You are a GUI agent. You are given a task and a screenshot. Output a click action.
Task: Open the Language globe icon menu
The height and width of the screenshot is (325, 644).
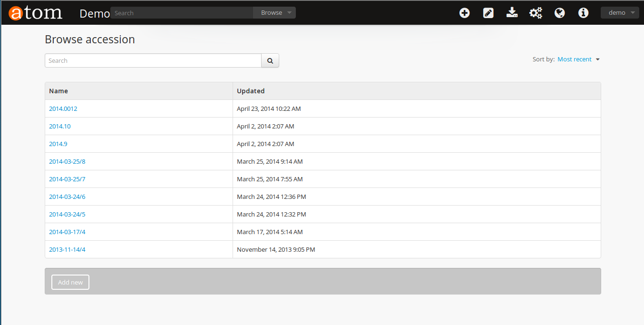[559, 13]
